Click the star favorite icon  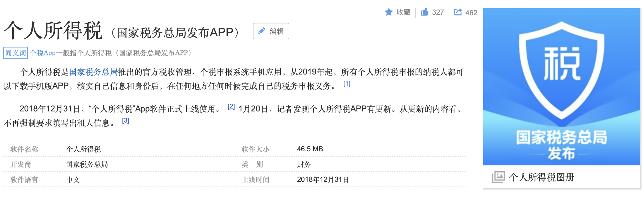point(389,12)
